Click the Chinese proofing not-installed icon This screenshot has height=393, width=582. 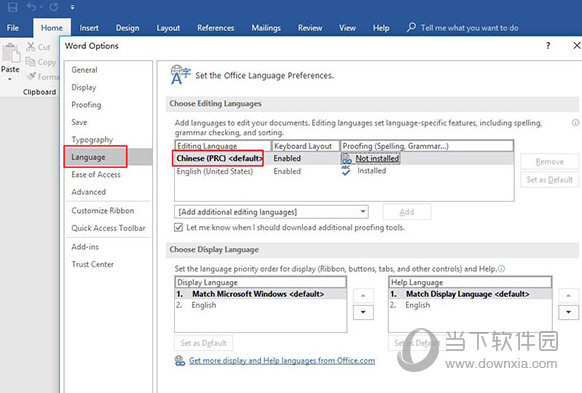346,159
